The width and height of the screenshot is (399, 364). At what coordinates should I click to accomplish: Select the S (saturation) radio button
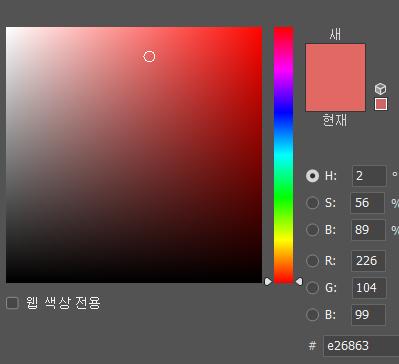[312, 203]
